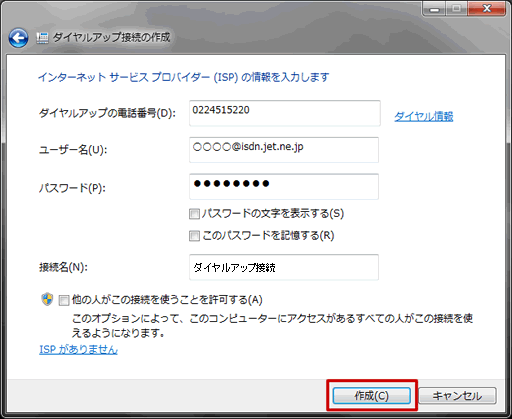This screenshot has height=419, width=512.
Task: Tick パスワードの文字を表示する checkbox
Action: (194, 214)
